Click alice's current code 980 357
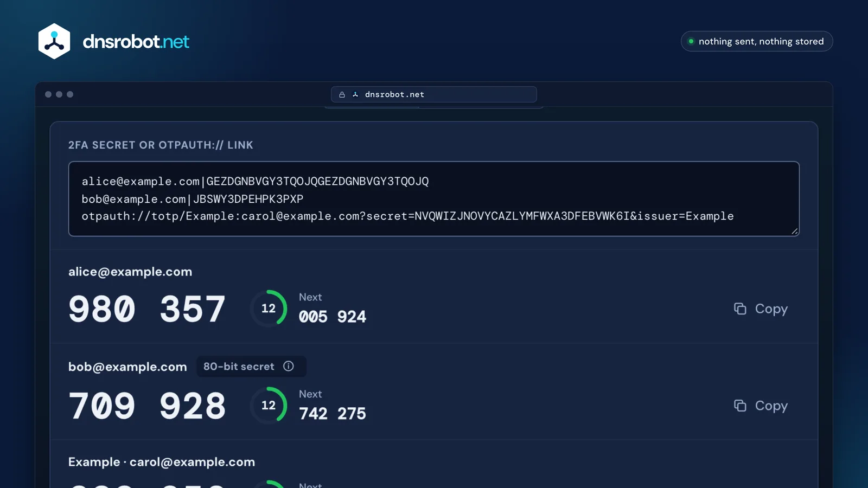 click(x=147, y=309)
